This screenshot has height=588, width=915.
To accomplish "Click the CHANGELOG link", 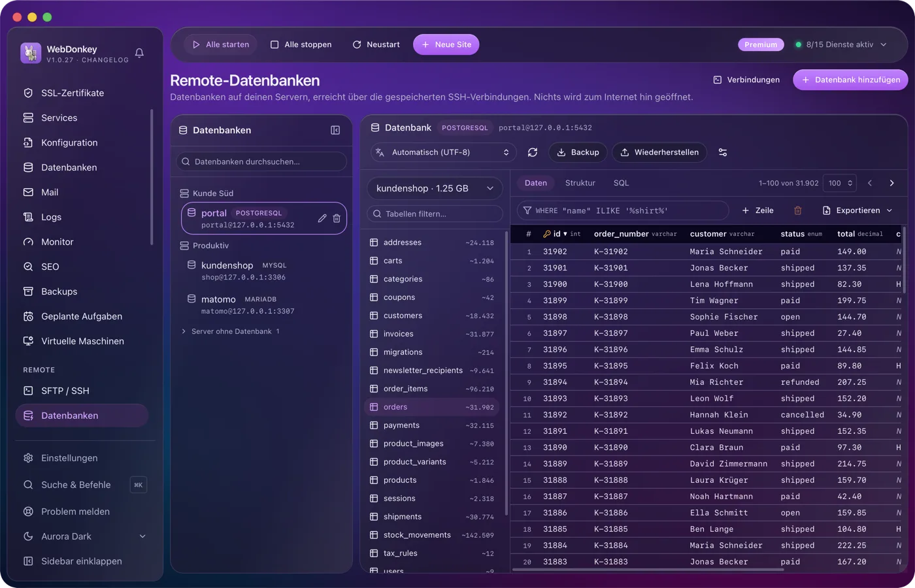I will click(105, 60).
